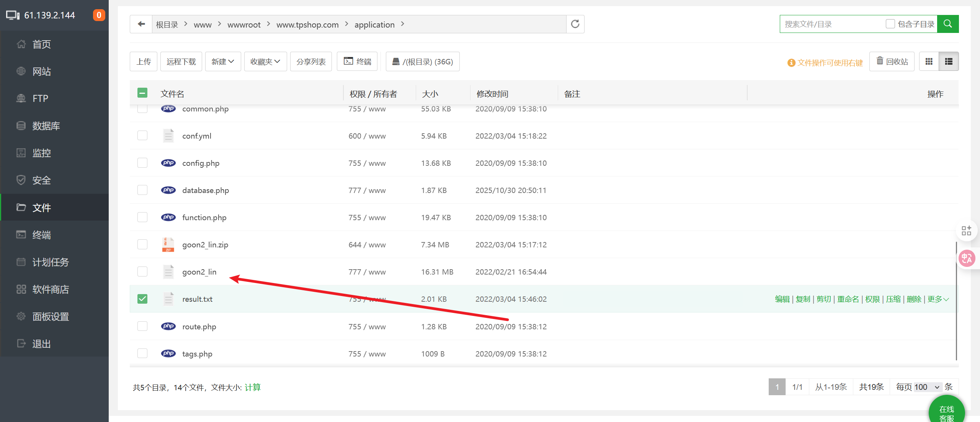
Task: Switch to grid thumbnail view
Action: [x=929, y=62]
